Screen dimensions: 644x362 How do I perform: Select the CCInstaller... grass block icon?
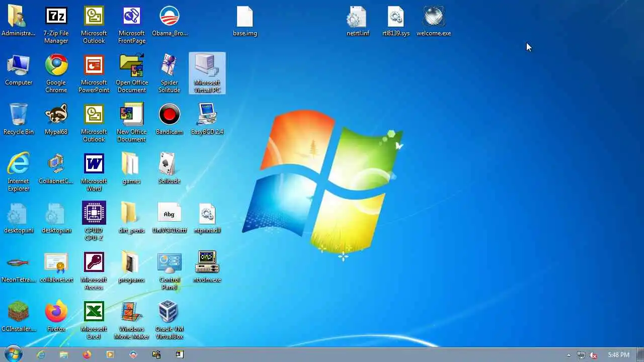19,317
